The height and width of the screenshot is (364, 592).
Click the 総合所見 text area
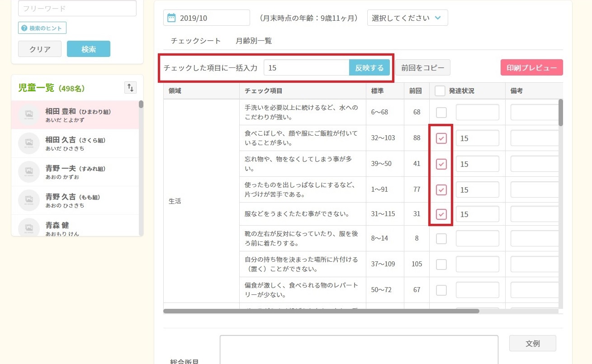(359, 349)
